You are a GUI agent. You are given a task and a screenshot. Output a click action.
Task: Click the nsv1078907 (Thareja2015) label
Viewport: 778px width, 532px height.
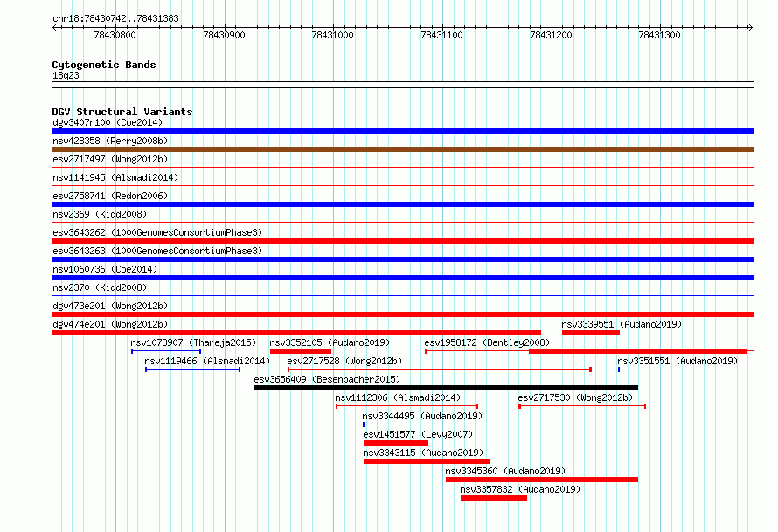coord(193,342)
